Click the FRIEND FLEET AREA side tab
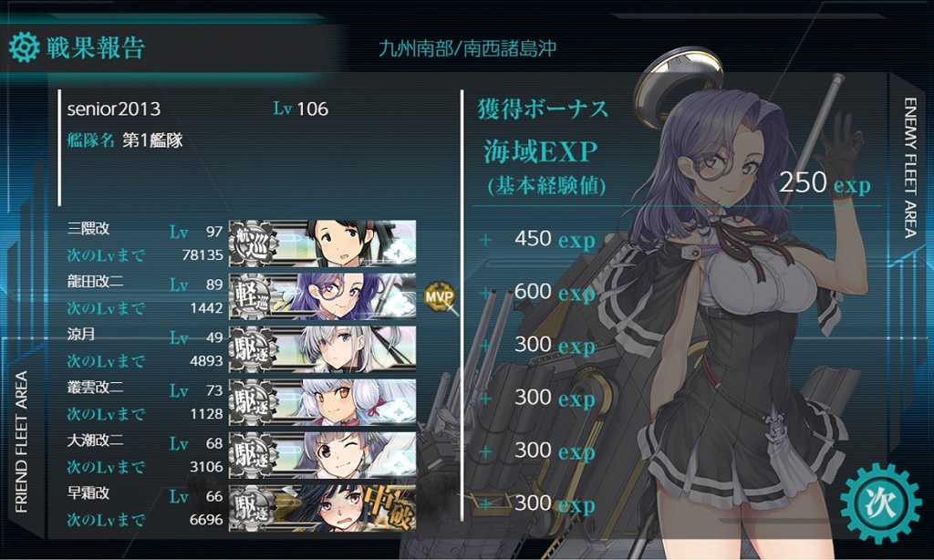 click(22, 441)
